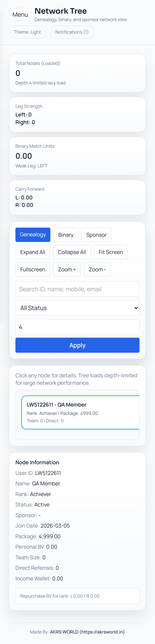This screenshot has height=644, width=155.
Task: Zoom out with Zoom - button
Action: [97, 269]
